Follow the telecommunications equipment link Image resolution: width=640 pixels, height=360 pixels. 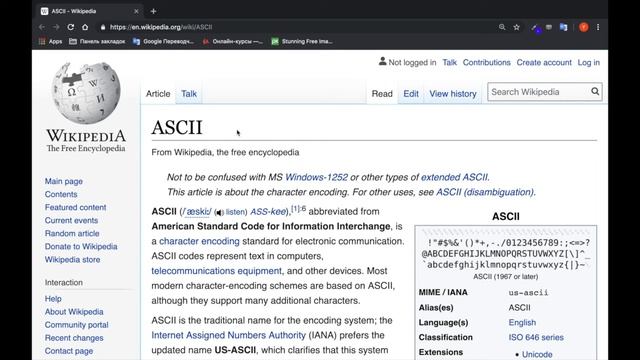click(x=216, y=271)
